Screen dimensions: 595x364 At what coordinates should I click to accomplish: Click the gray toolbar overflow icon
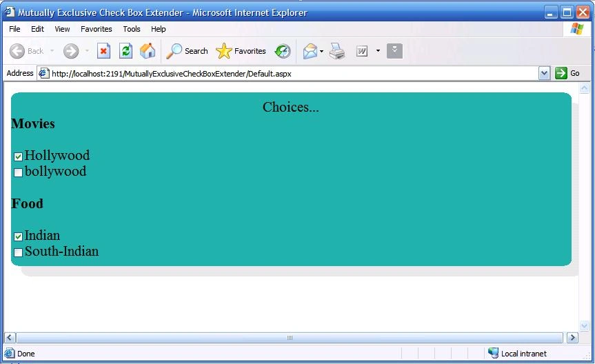tap(394, 51)
